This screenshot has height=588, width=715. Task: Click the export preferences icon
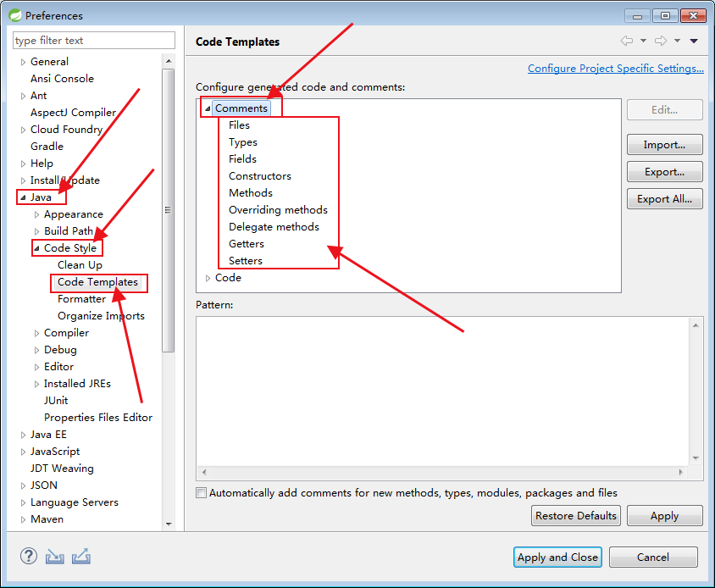tap(80, 557)
